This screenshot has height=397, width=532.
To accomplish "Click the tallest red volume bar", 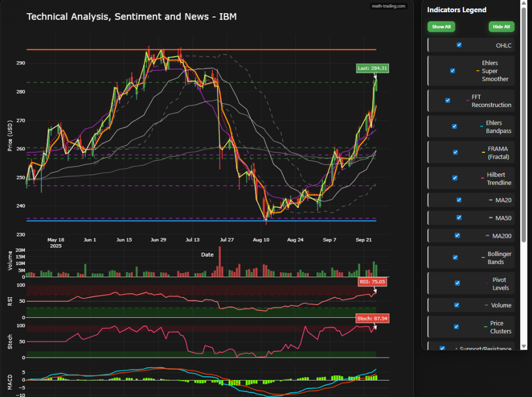I will click(220, 262).
